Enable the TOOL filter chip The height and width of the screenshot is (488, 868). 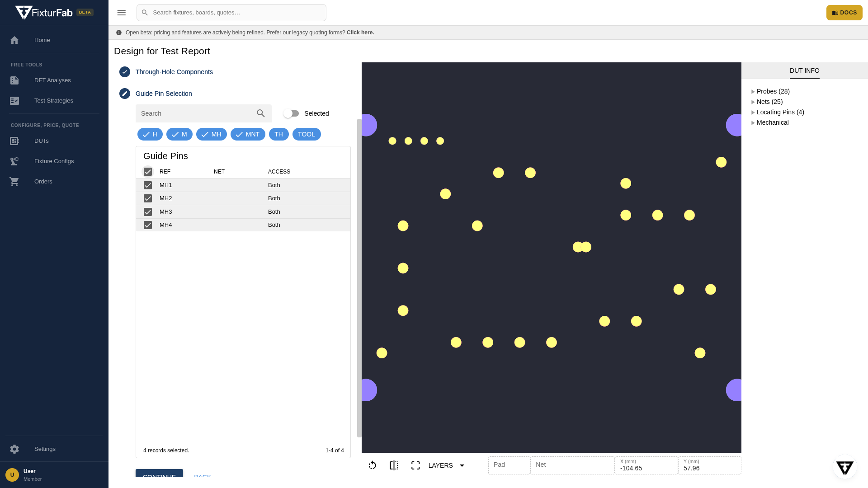tap(307, 134)
